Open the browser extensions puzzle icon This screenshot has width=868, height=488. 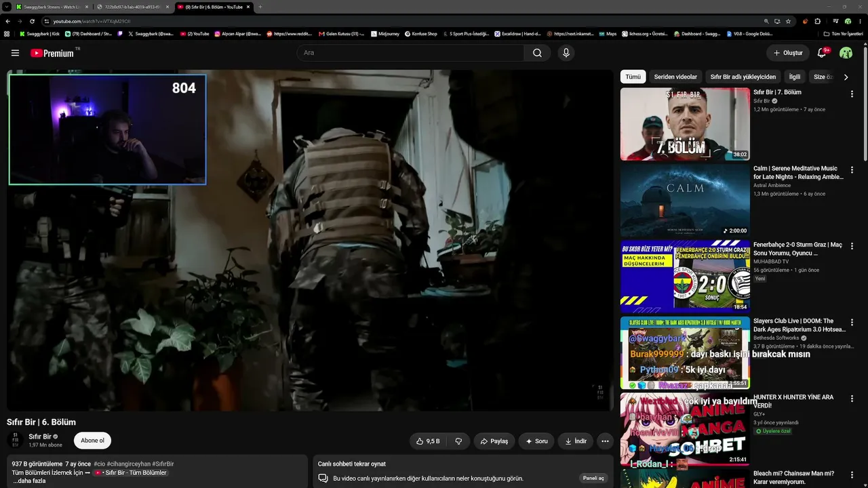817,21
